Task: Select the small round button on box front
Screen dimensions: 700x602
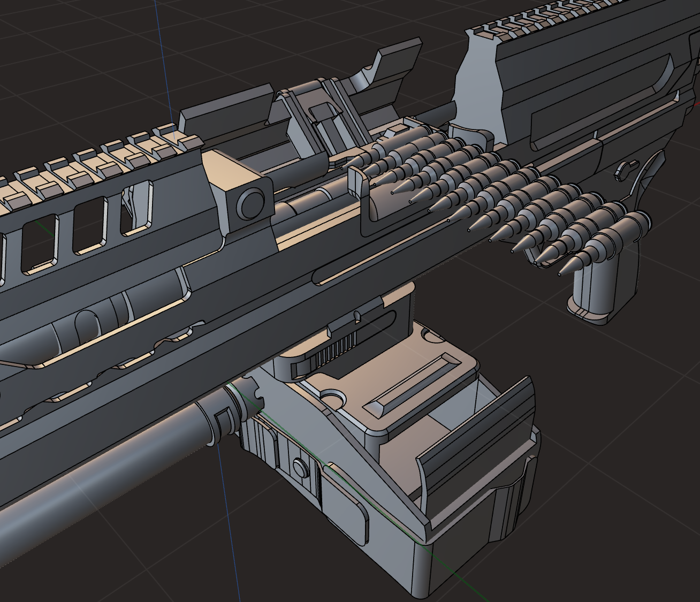Action: 299,467
